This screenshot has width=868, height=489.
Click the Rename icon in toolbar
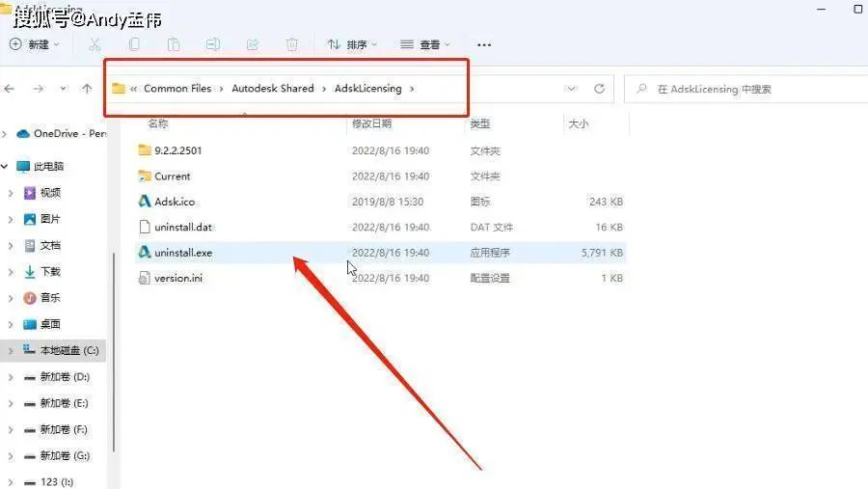(212, 44)
